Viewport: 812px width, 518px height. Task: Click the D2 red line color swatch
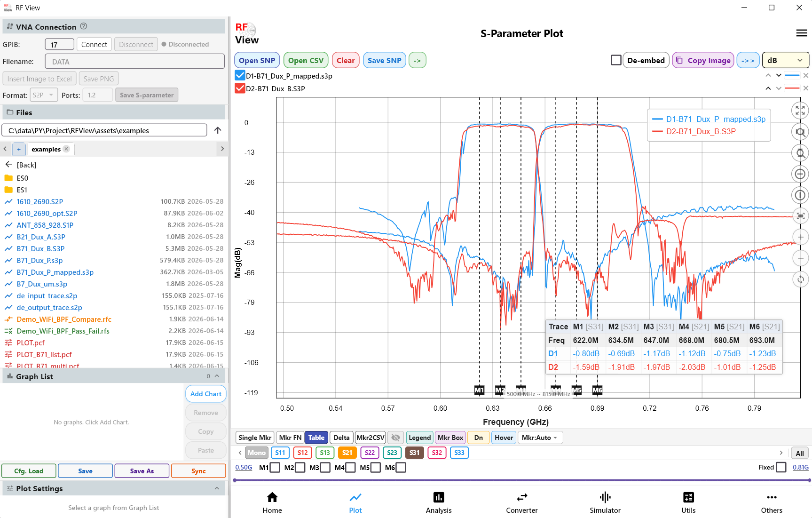(792, 88)
